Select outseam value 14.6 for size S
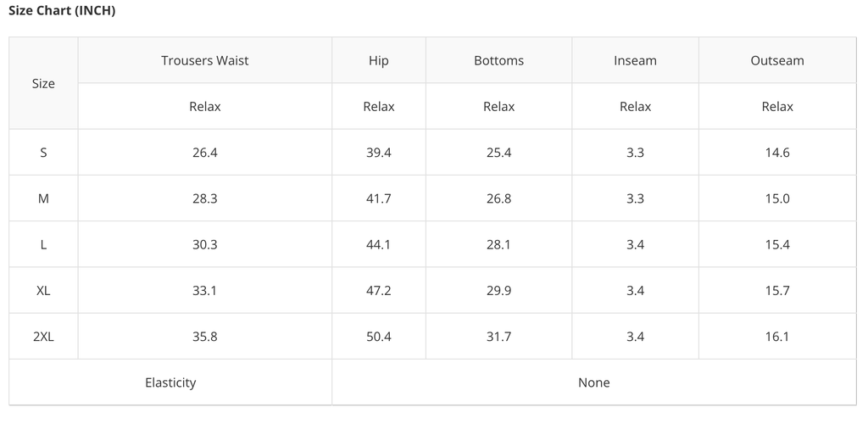 click(x=776, y=153)
